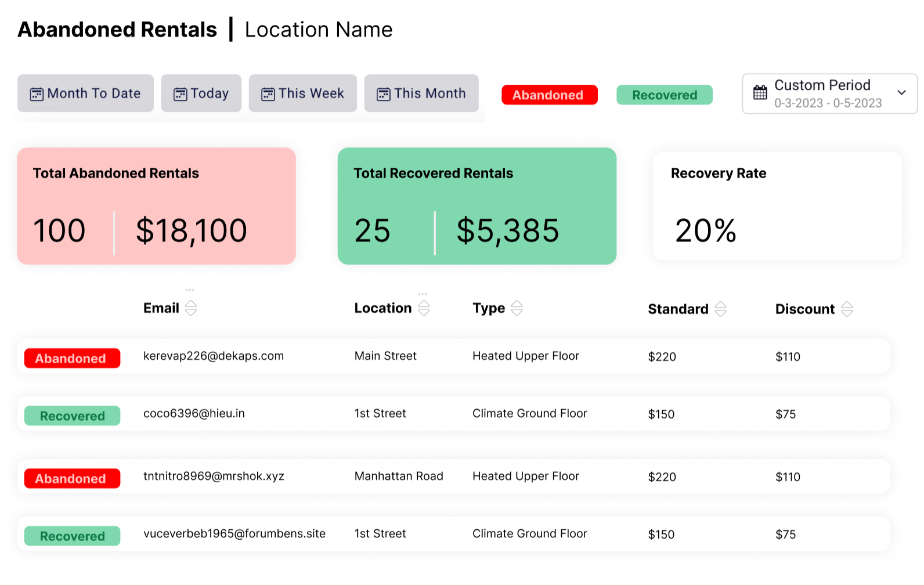Click calendar icon on Month To Date
The height and width of the screenshot is (585, 924).
point(37,94)
